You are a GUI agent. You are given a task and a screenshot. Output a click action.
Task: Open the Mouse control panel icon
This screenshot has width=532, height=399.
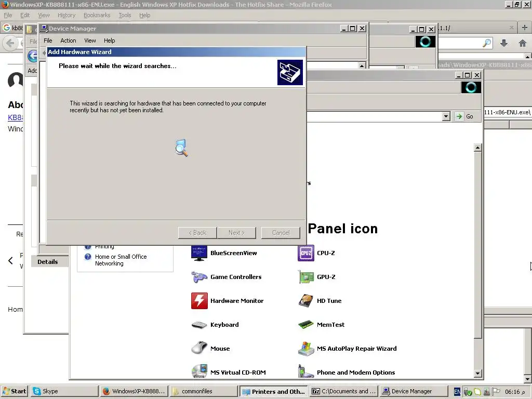(x=199, y=348)
